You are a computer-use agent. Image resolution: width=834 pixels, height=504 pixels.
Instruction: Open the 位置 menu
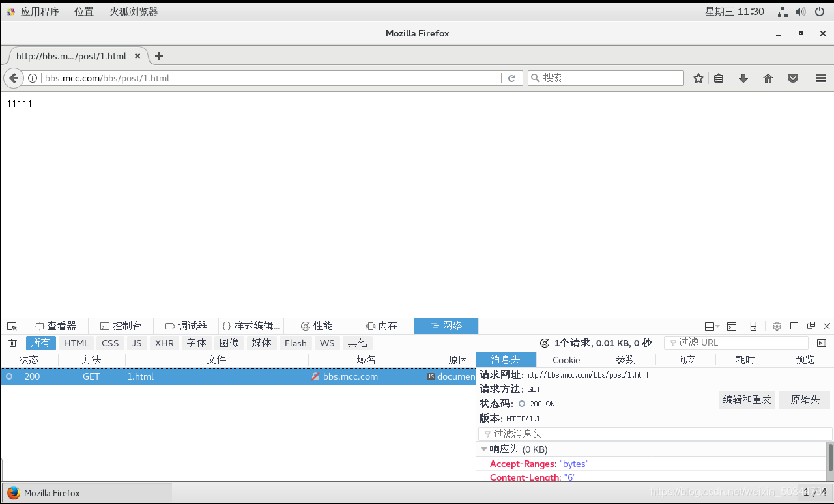(x=83, y=12)
